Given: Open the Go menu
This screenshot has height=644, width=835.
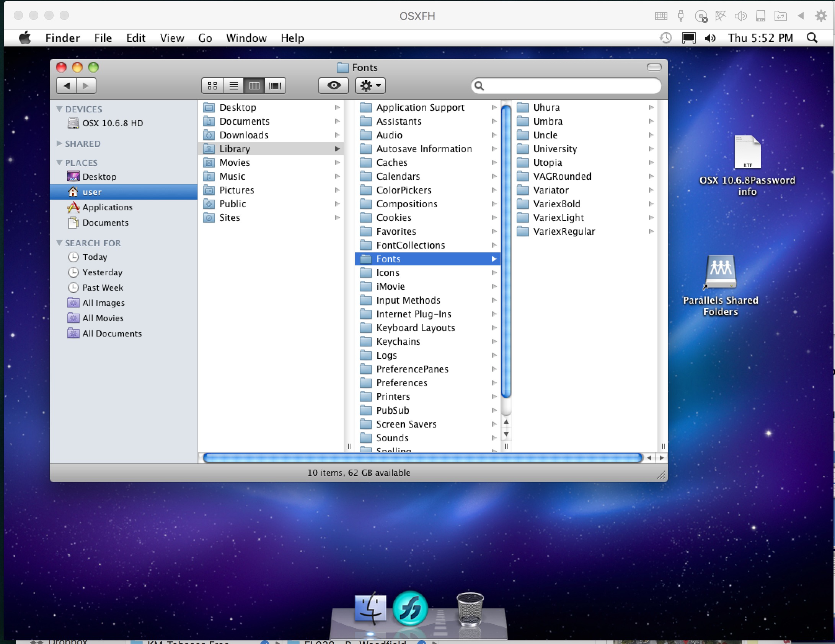Looking at the screenshot, I should tap(205, 38).
